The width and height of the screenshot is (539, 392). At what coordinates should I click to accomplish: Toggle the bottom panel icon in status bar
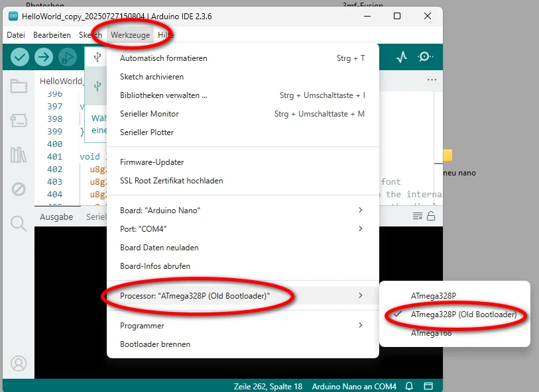[x=428, y=386]
